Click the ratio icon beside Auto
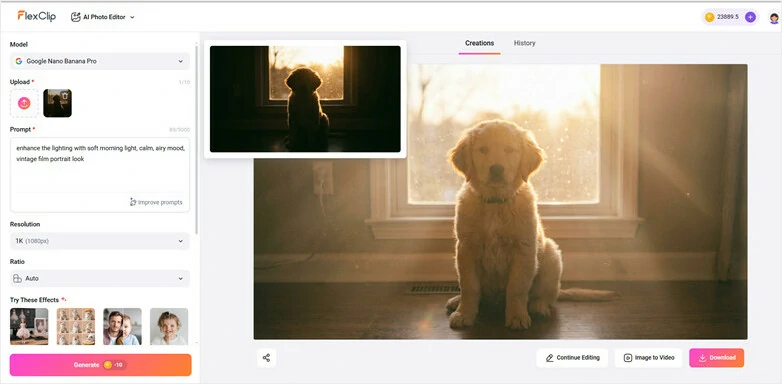782x384 pixels. click(x=17, y=278)
